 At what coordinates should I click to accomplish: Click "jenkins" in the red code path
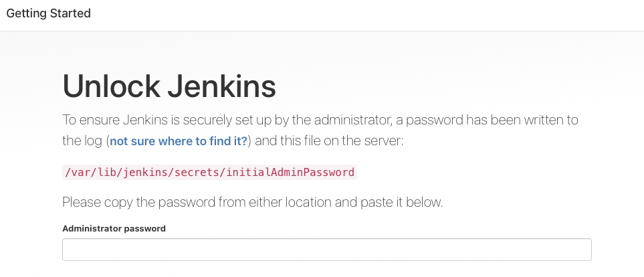146,172
